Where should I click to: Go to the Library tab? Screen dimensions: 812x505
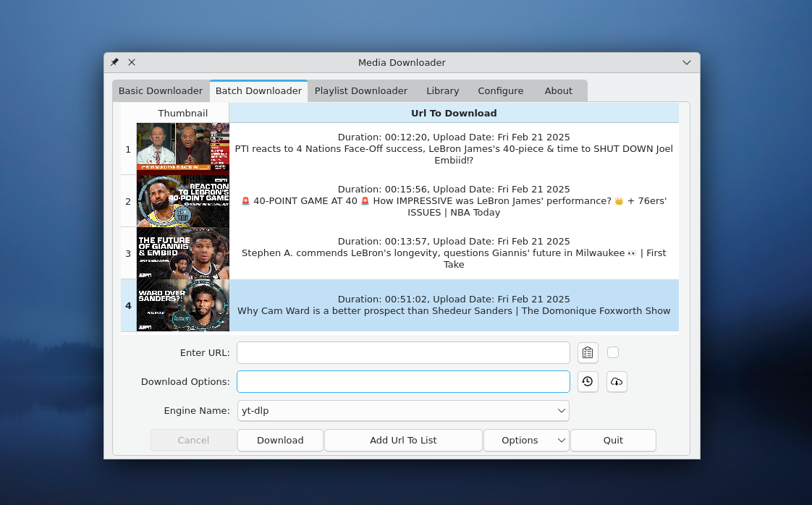pos(442,90)
